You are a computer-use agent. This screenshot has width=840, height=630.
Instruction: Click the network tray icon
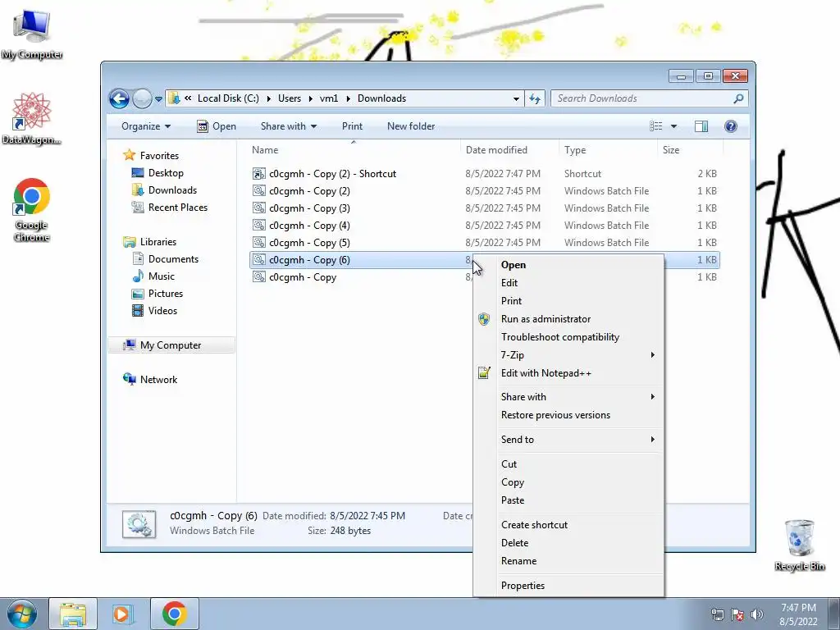coord(717,614)
